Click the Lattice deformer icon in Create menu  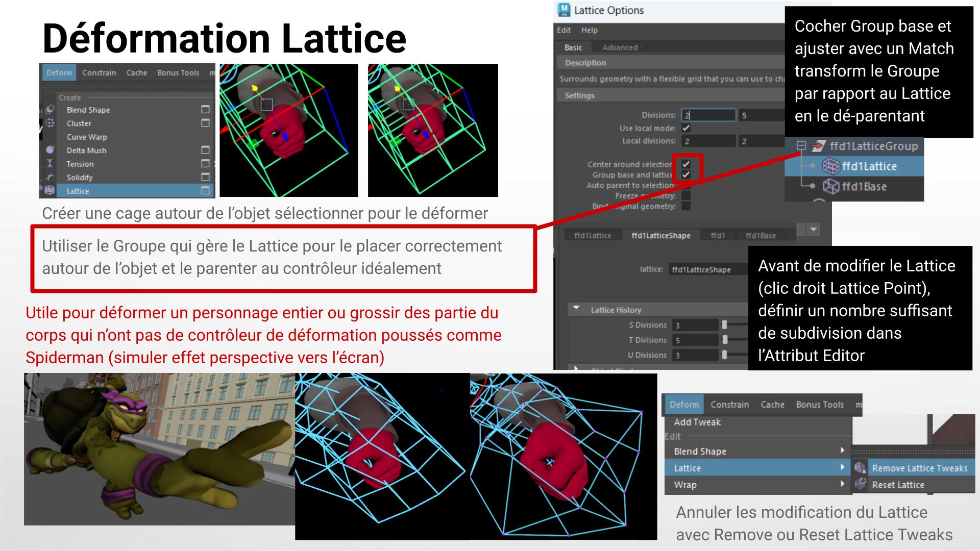(x=50, y=190)
